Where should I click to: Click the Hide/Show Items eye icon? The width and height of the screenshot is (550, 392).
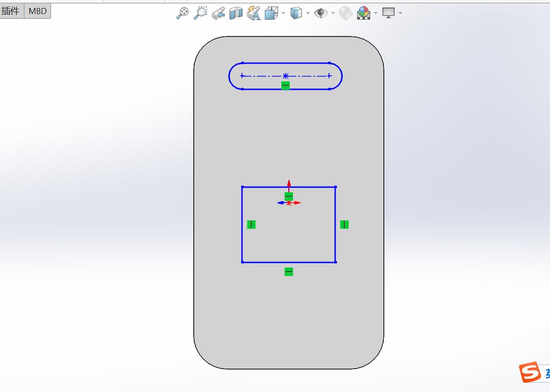pyautogui.click(x=321, y=13)
